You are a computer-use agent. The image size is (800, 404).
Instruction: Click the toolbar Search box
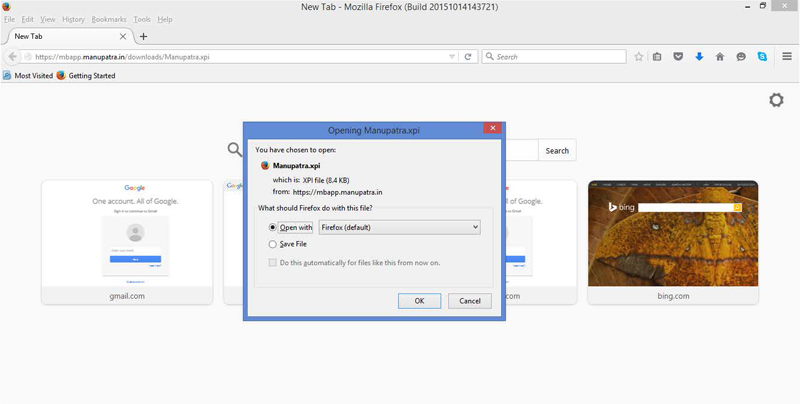tap(554, 57)
